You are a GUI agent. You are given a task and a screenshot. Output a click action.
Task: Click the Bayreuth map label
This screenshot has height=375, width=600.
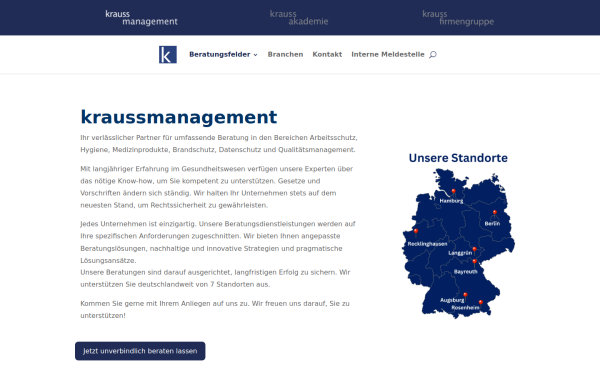[465, 272]
